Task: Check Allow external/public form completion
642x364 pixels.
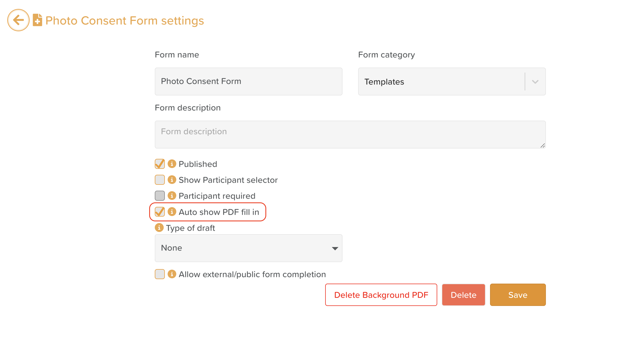Action: point(160,274)
